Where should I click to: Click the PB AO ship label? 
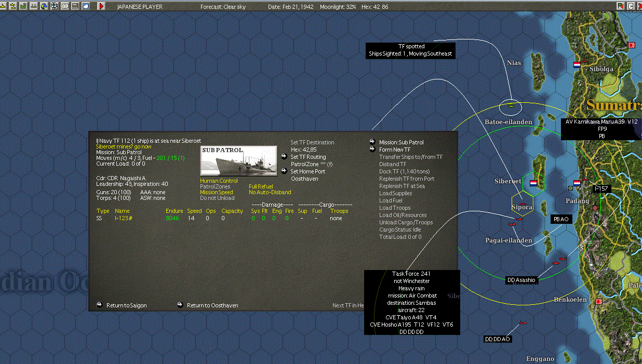point(561,219)
